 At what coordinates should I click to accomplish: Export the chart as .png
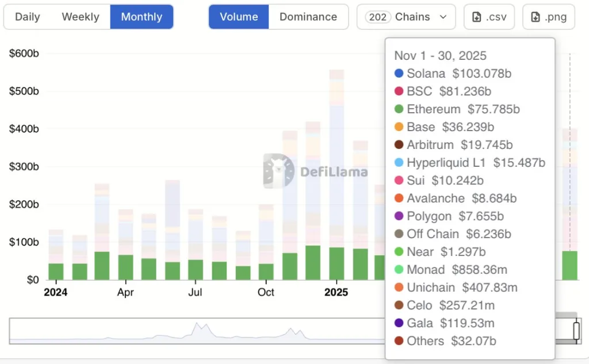click(548, 17)
